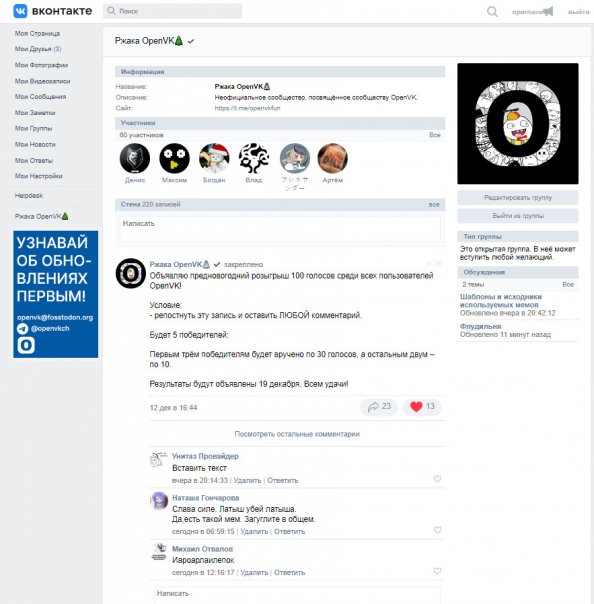The height and width of the screenshot is (604, 594).
Task: Like the pinned post with heart icon
Action: pyautogui.click(x=416, y=406)
